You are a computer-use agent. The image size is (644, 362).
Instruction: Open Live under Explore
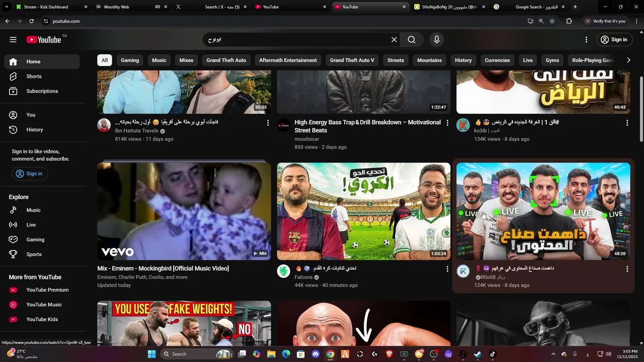click(x=42, y=225)
